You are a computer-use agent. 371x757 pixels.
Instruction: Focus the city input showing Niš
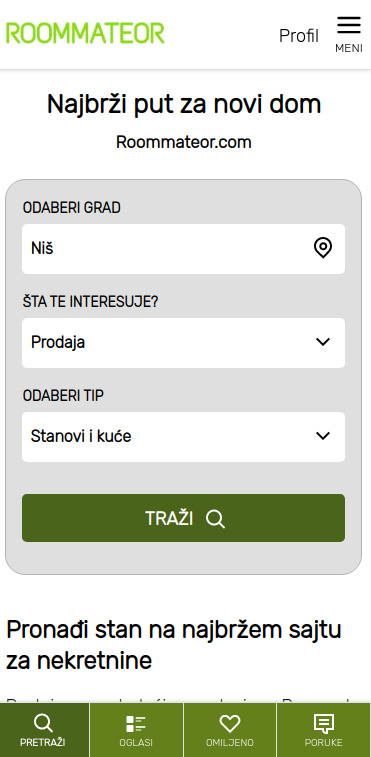pos(184,249)
